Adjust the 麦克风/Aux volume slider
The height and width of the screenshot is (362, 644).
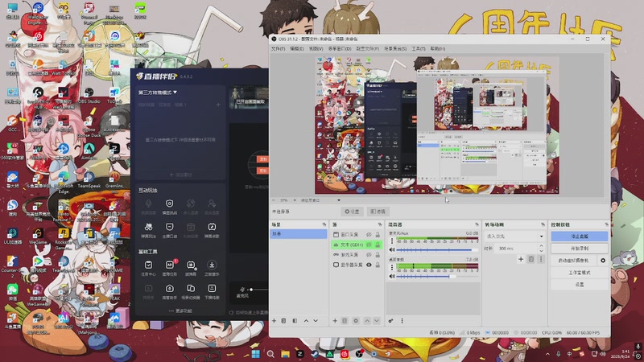point(437,249)
